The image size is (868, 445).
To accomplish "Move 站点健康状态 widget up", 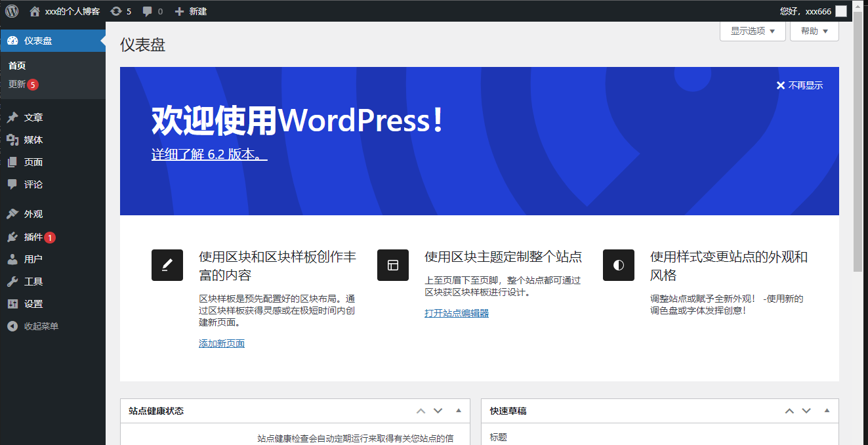I will 421,411.
